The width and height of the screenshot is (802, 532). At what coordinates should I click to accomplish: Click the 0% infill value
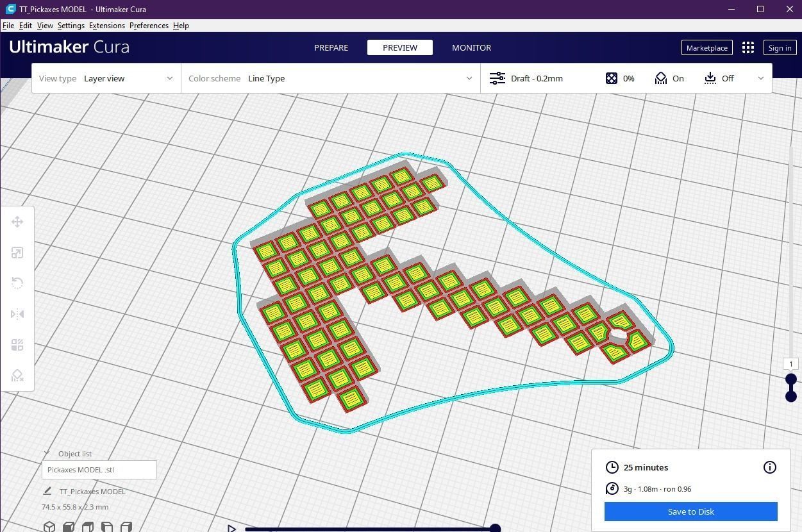[x=628, y=78]
